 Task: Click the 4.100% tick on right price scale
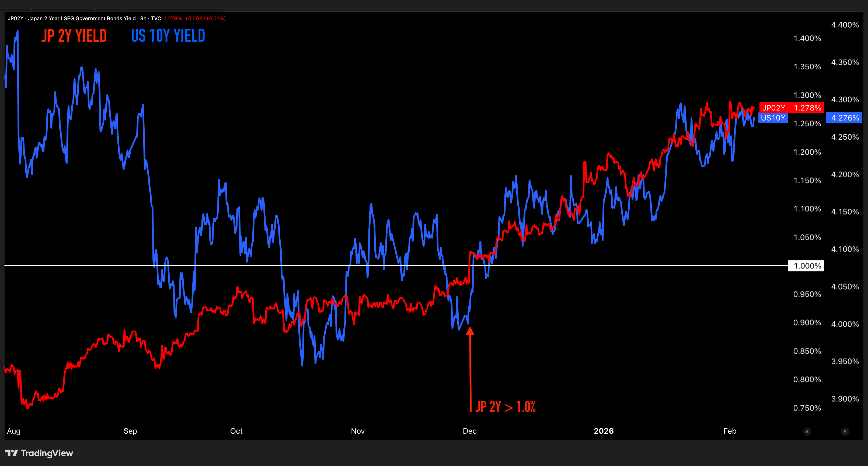click(845, 249)
